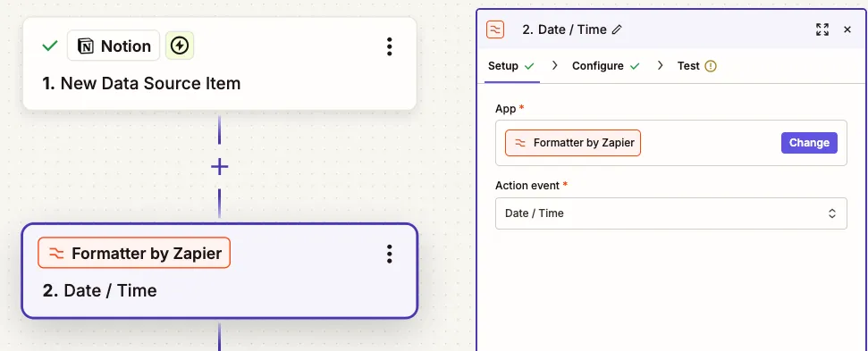This screenshot has width=868, height=351.
Task: Switch to the Setup tab
Action: 511,66
